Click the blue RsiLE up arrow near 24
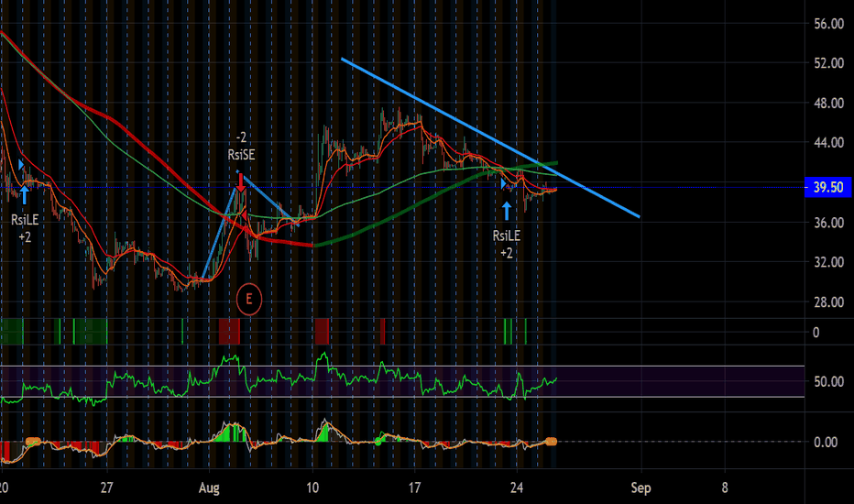 (507, 211)
